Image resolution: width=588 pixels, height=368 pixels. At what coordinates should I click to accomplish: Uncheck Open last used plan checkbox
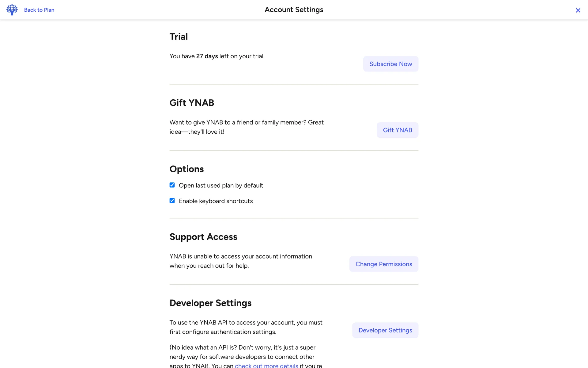pos(172,185)
